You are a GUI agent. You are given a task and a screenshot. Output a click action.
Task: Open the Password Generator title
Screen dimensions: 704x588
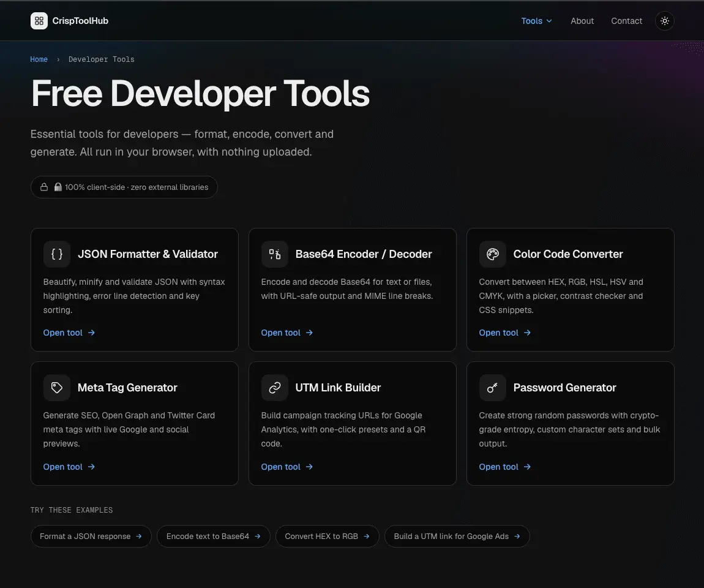pos(565,388)
